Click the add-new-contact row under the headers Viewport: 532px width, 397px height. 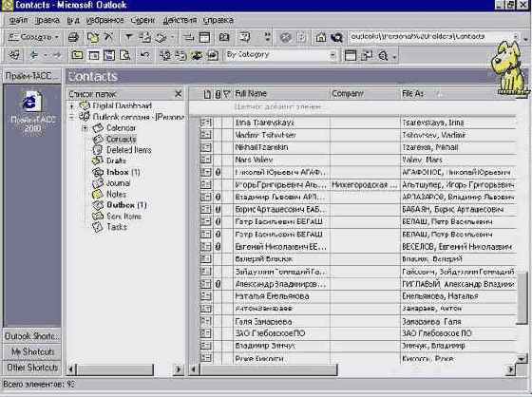(352, 107)
